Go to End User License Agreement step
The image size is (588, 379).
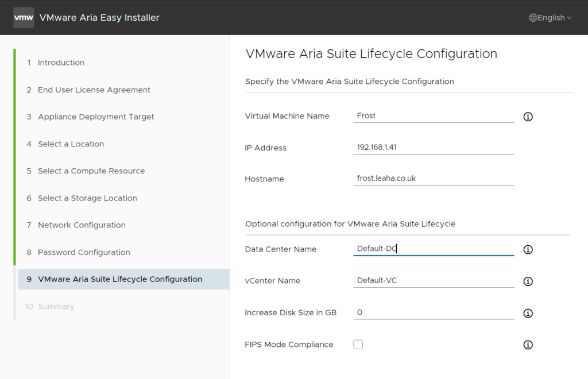click(123, 90)
